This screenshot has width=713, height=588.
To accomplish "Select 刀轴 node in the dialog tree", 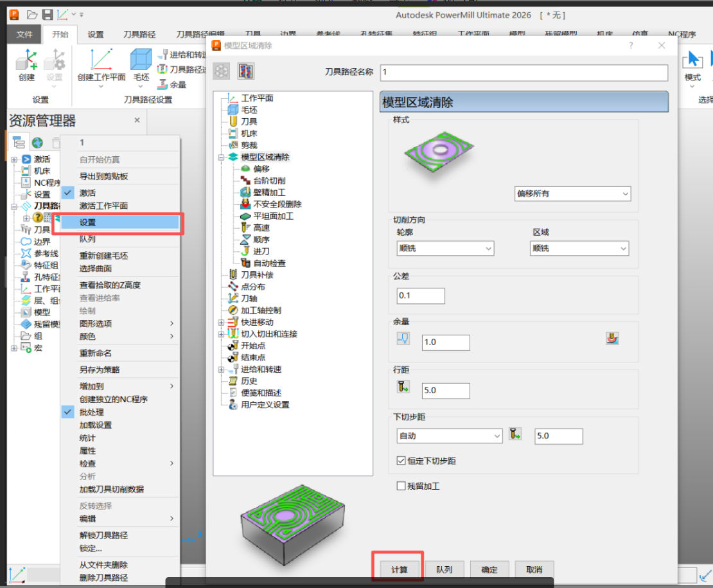I will [249, 299].
